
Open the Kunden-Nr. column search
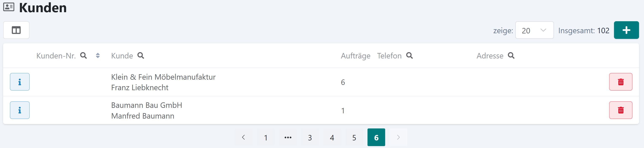click(84, 56)
